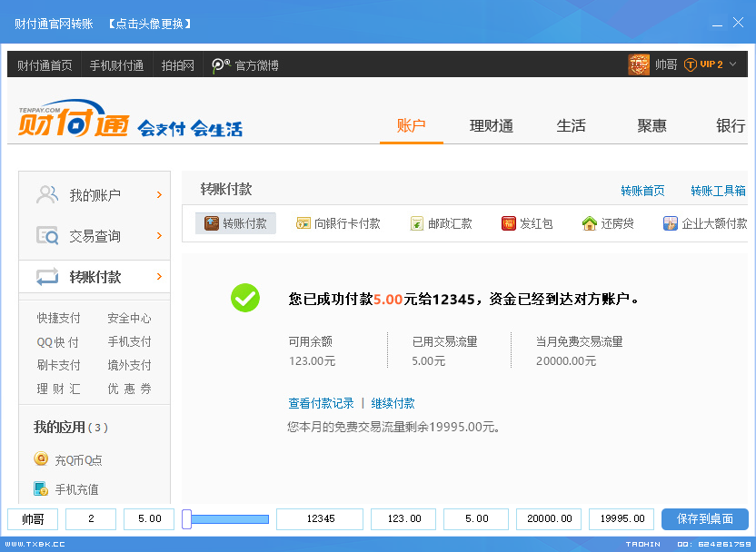Open 财付通首页 in the top bar

pyautogui.click(x=45, y=65)
